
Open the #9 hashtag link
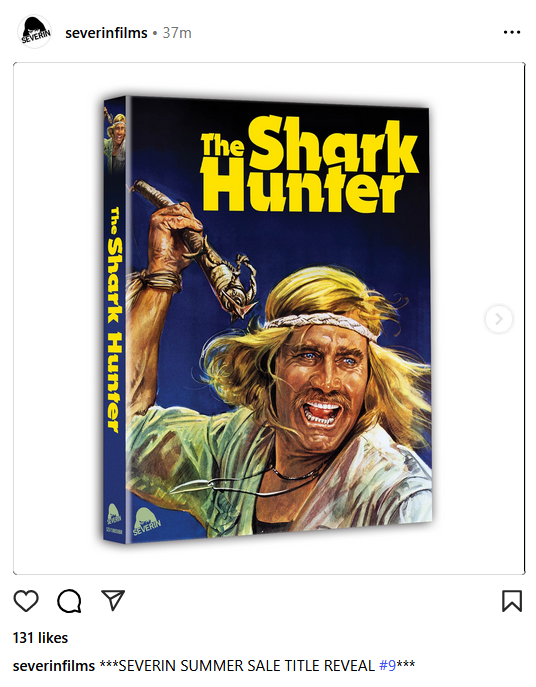[387, 666]
